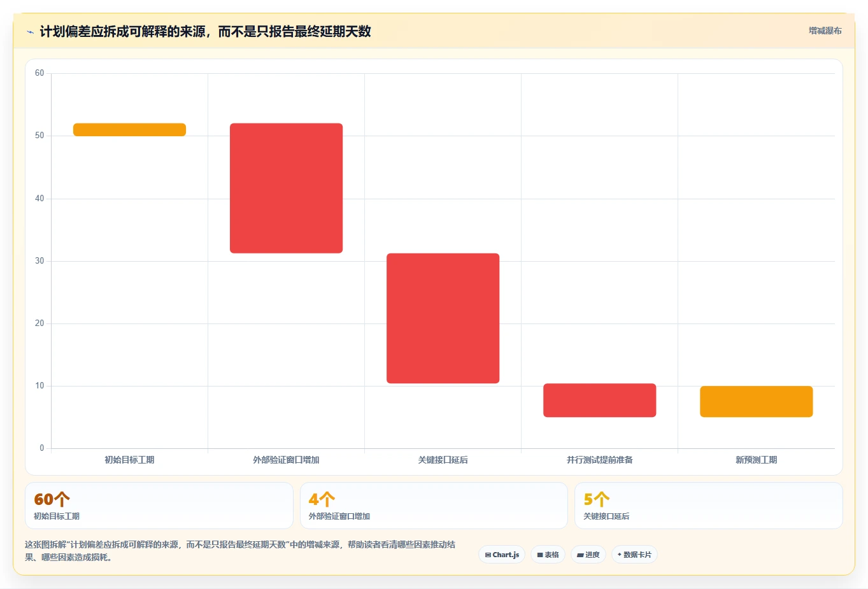Click the 表格 tag chip
868x589 pixels.
click(548, 555)
